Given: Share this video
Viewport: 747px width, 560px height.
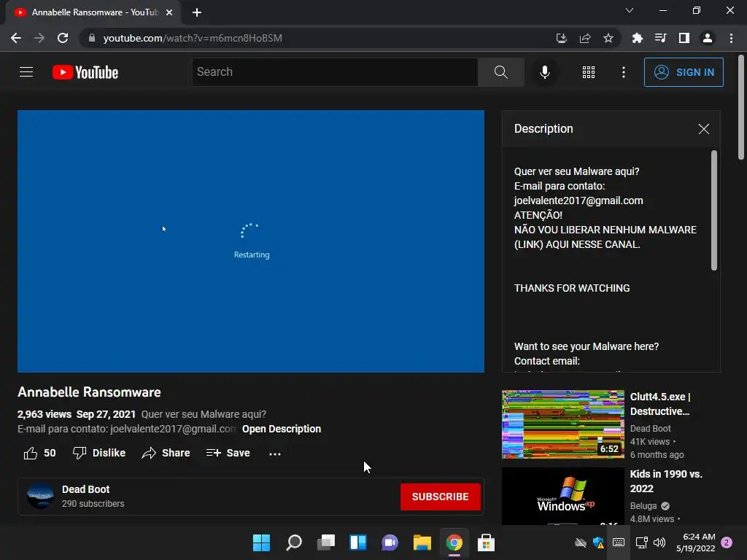Looking at the screenshot, I should coord(166,453).
